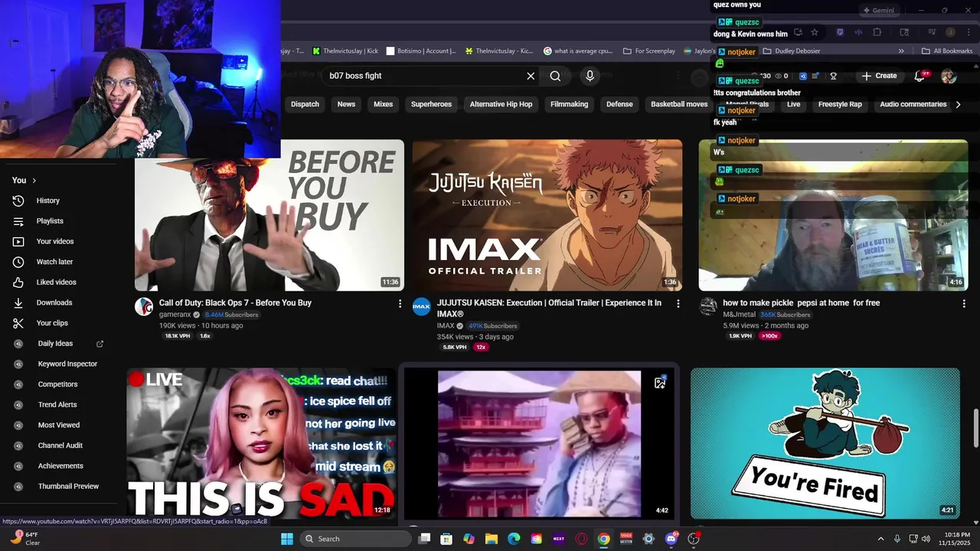This screenshot has width=980, height=551.
Task: Select the Basketball moves chip
Action: 679,104
